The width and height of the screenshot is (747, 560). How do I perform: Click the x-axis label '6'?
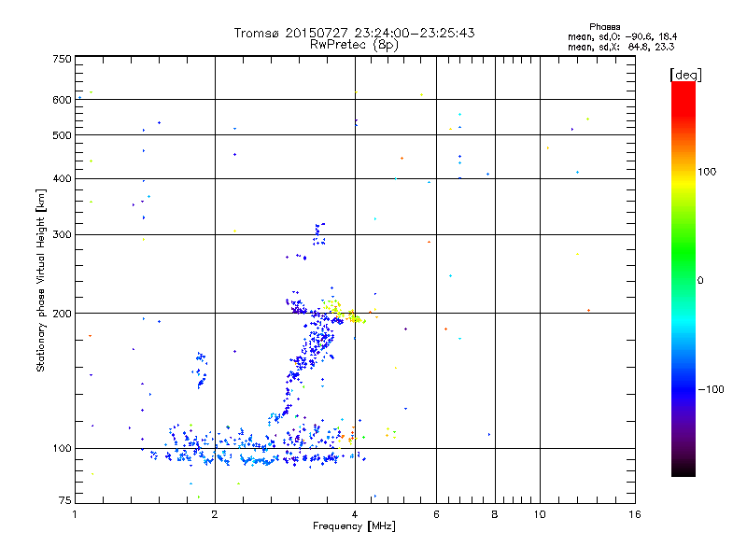click(x=436, y=514)
